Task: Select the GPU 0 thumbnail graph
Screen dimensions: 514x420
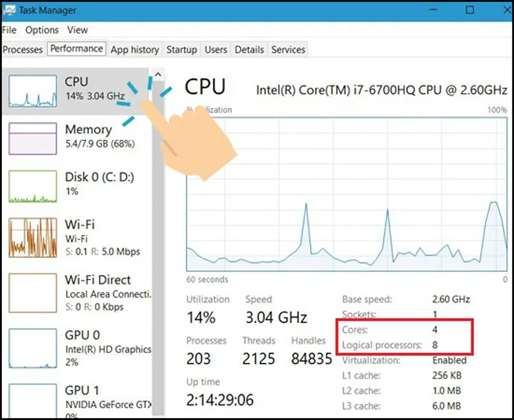Action: 33,348
